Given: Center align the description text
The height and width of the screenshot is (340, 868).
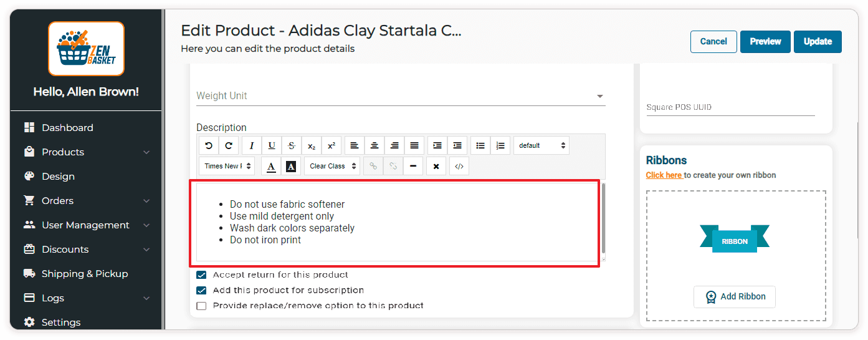Looking at the screenshot, I should pos(374,145).
